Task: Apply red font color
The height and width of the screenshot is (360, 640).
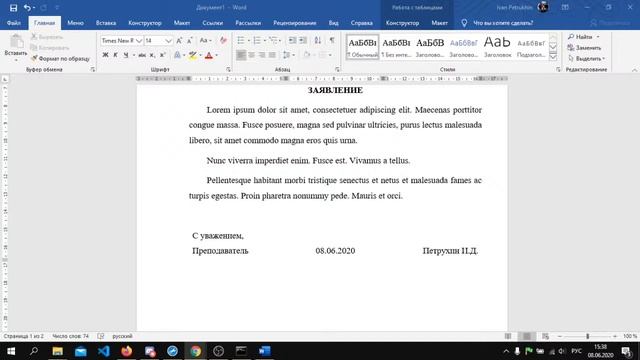Action: pyautogui.click(x=209, y=55)
